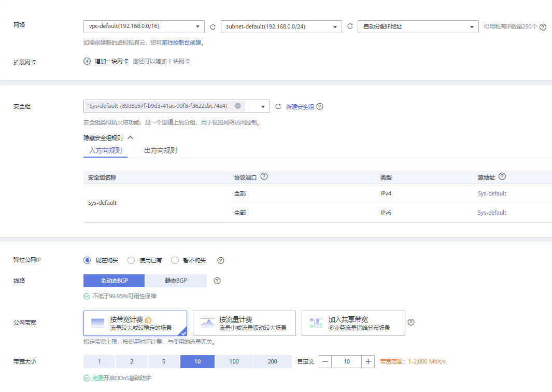Click 不低于99.95%可用性保障 text
Viewport: 552px width, 392px height.
pyautogui.click(x=124, y=296)
